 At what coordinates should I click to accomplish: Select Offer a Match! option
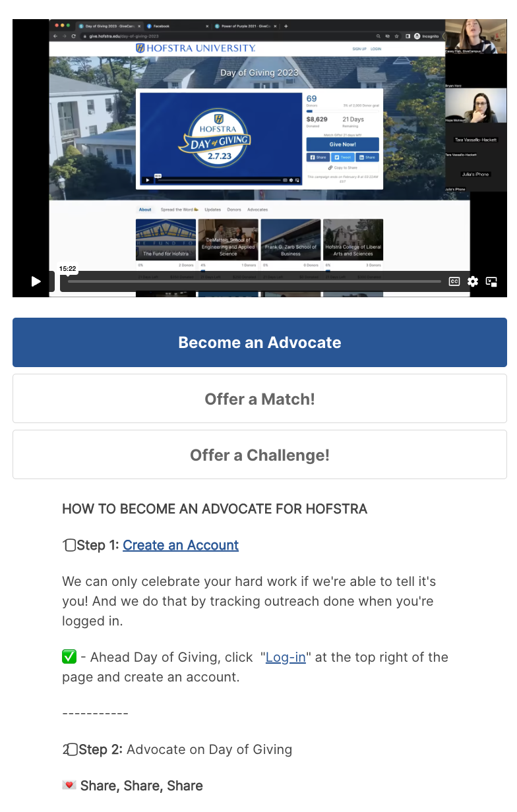(260, 399)
